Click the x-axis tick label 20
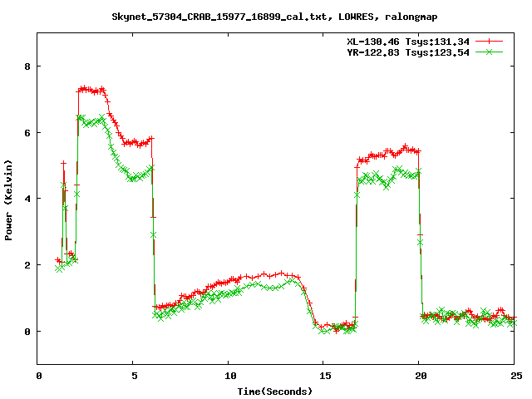Image resolution: width=532 pixels, height=399 pixels. (x=421, y=376)
